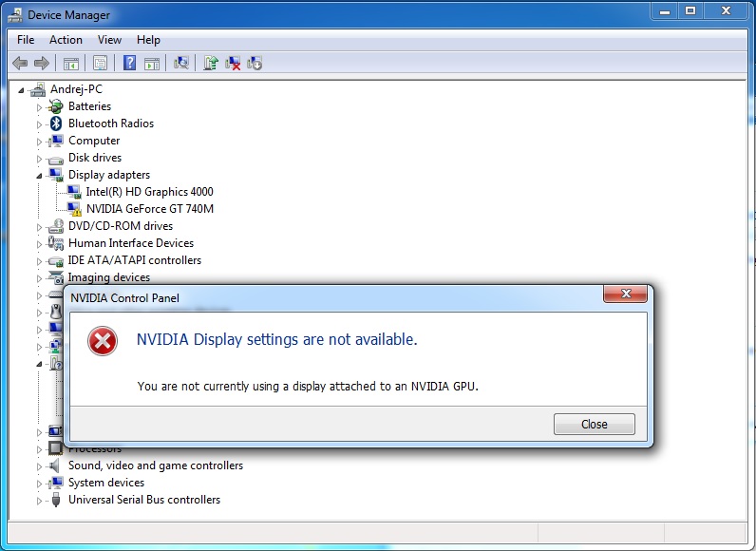Open the File menu
The height and width of the screenshot is (551, 756).
click(x=26, y=40)
